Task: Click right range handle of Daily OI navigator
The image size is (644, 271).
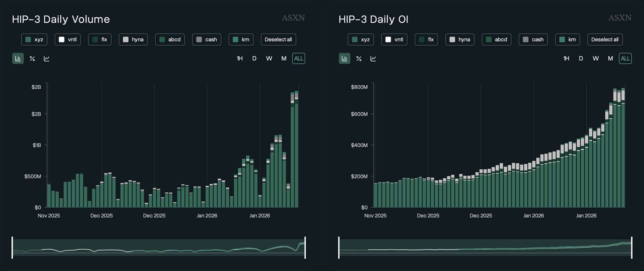Action: point(631,248)
